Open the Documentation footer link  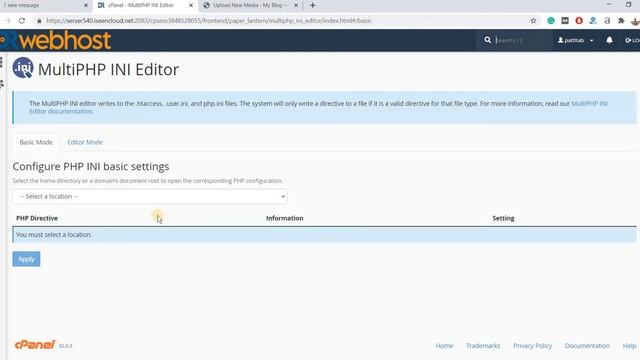pyautogui.click(x=587, y=346)
